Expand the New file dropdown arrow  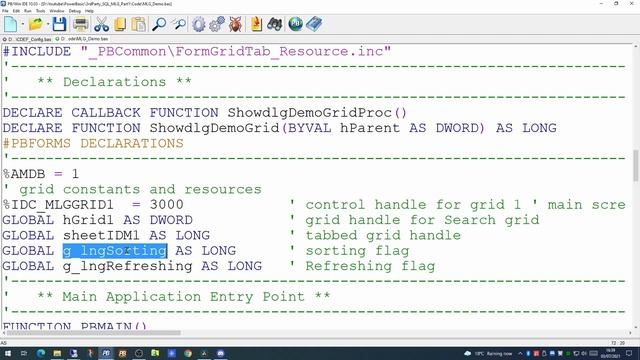point(23,24)
